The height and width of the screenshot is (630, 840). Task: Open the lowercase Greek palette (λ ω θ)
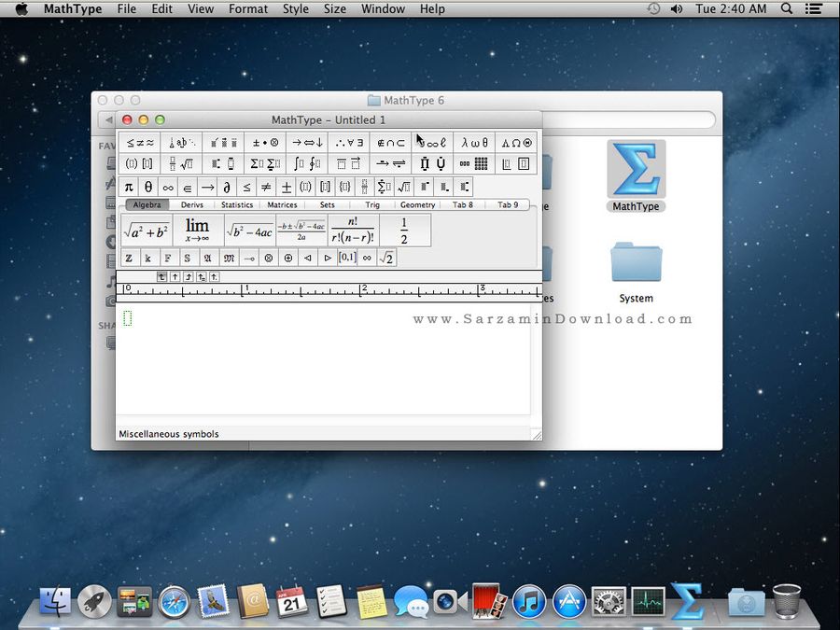[x=474, y=143]
